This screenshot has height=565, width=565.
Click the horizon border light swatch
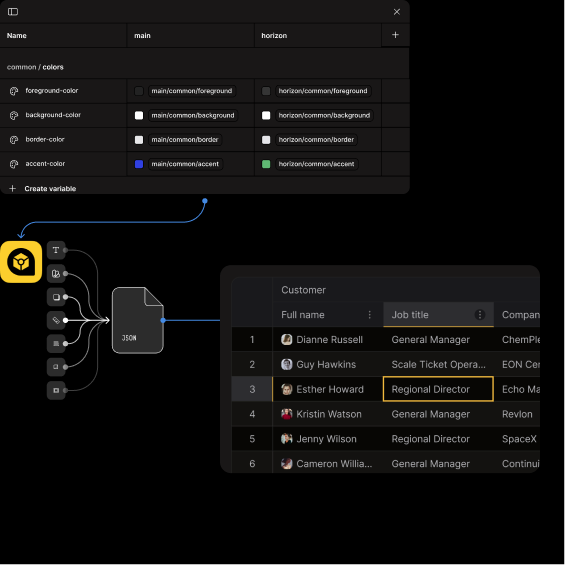[266, 140]
